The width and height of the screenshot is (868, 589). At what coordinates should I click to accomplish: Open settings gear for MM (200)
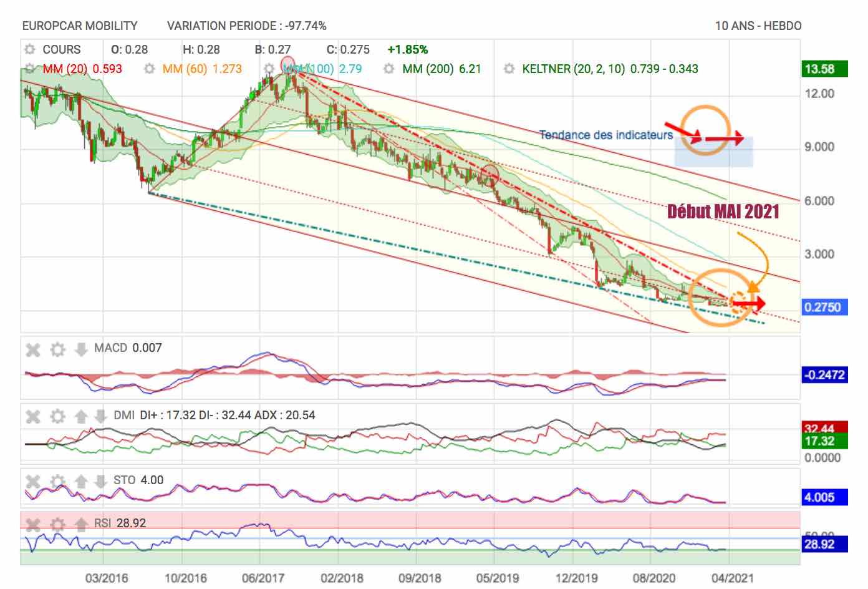pyautogui.click(x=388, y=69)
